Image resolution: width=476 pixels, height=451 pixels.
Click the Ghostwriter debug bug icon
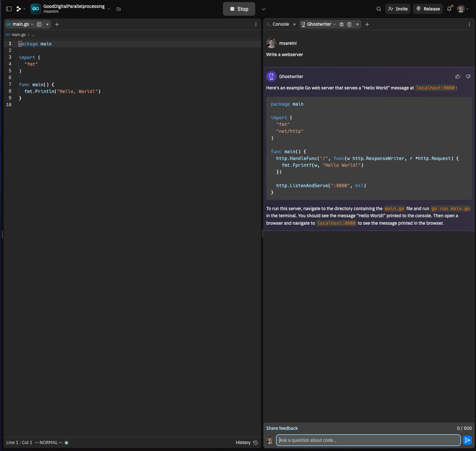[342, 24]
